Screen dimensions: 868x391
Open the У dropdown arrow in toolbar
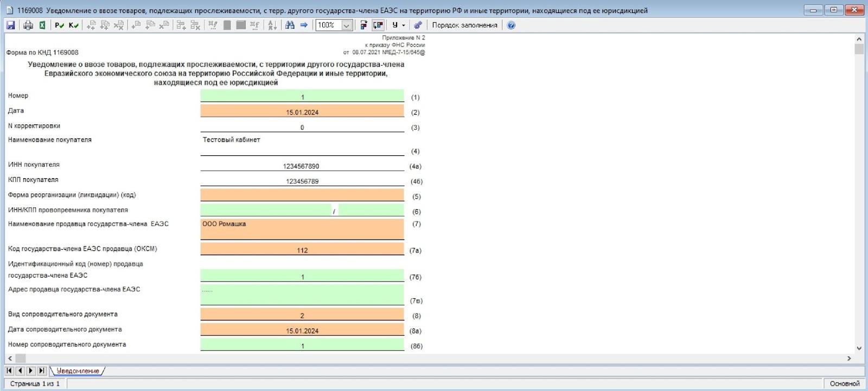[x=404, y=25]
